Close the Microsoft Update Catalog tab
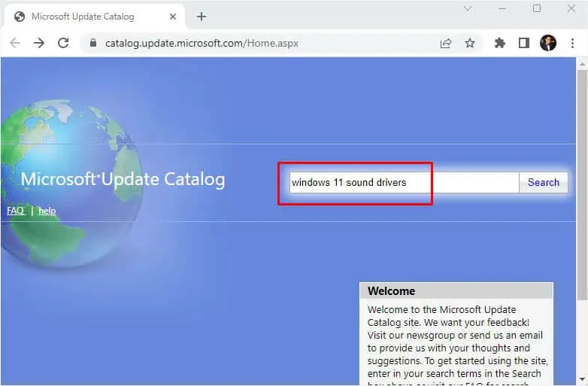Viewport: 588px width, 386px height. click(173, 17)
